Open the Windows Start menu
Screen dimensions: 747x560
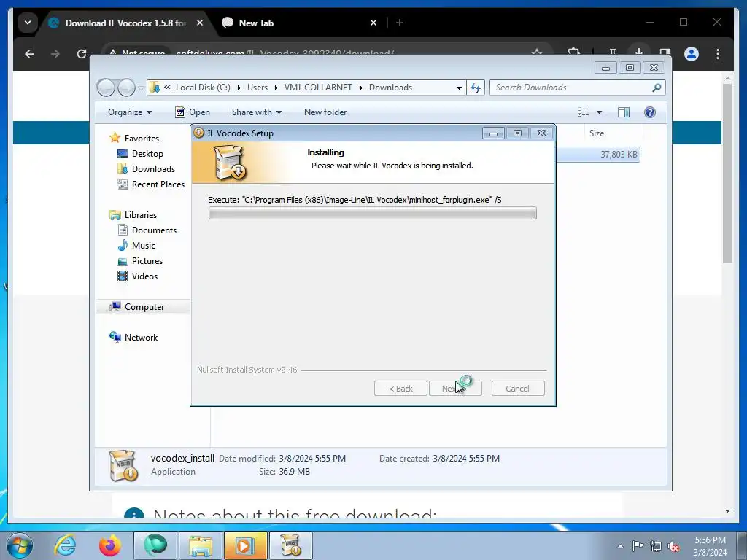tap(20, 545)
